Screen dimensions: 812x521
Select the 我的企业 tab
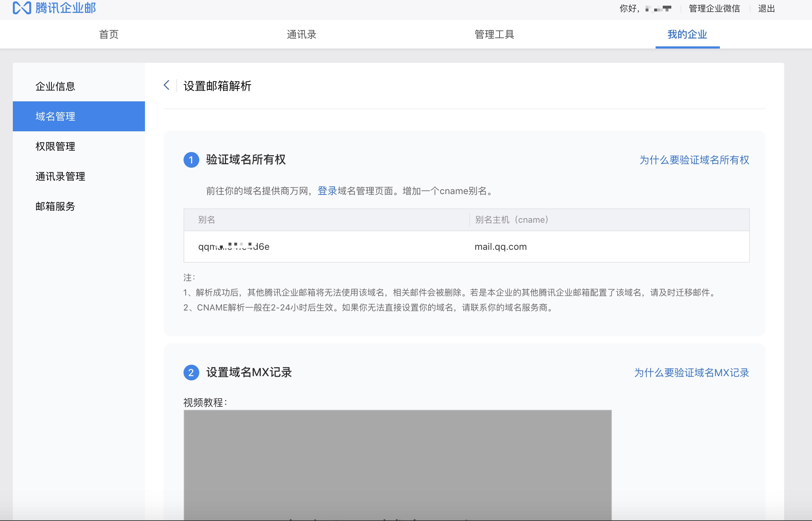(687, 34)
